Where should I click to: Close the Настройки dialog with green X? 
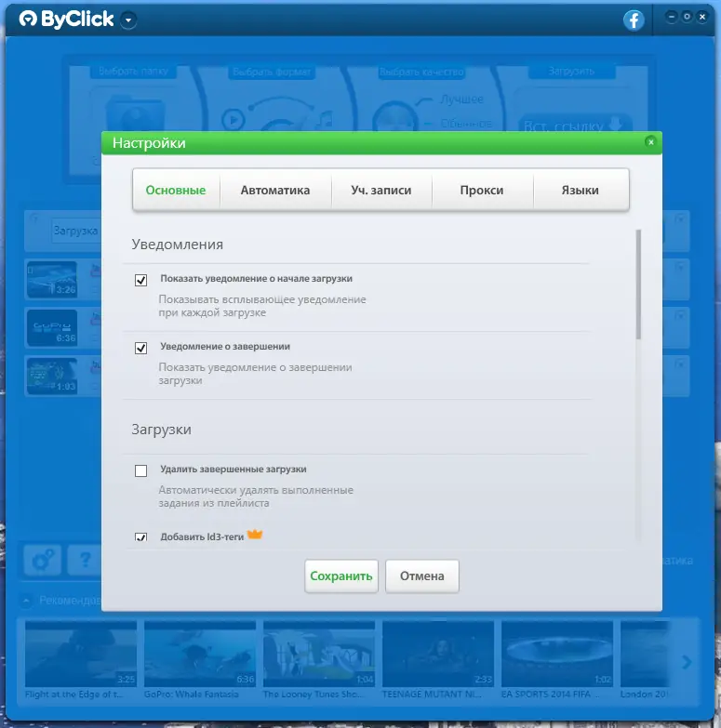coord(651,142)
